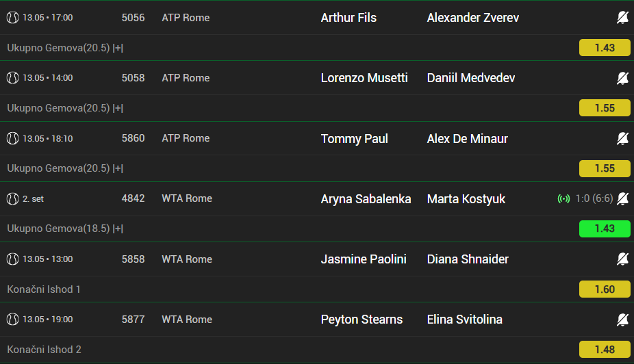Toggle bell icon for Paolini vs Shnaider

tap(622, 259)
